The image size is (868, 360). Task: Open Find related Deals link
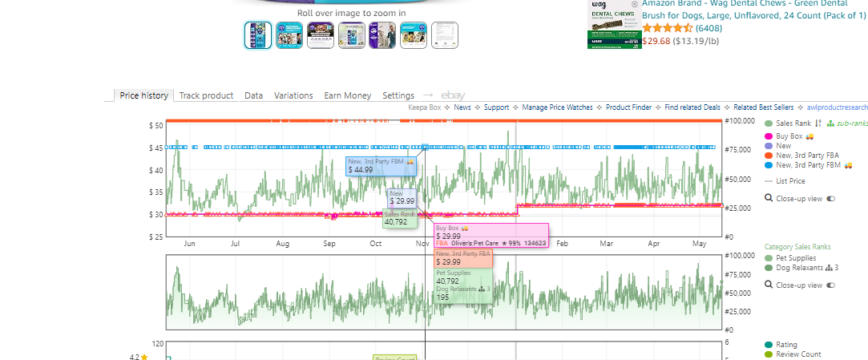(692, 107)
